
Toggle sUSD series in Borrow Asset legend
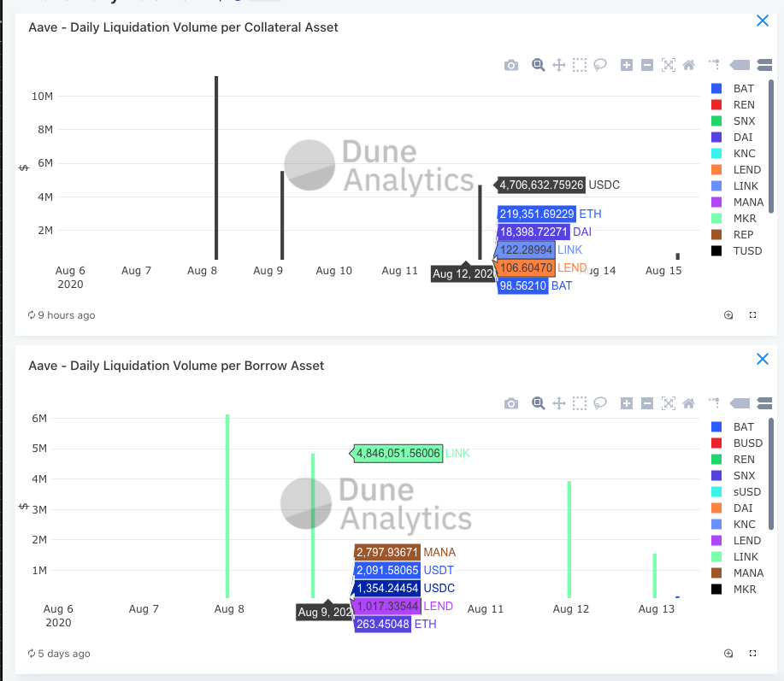point(736,491)
